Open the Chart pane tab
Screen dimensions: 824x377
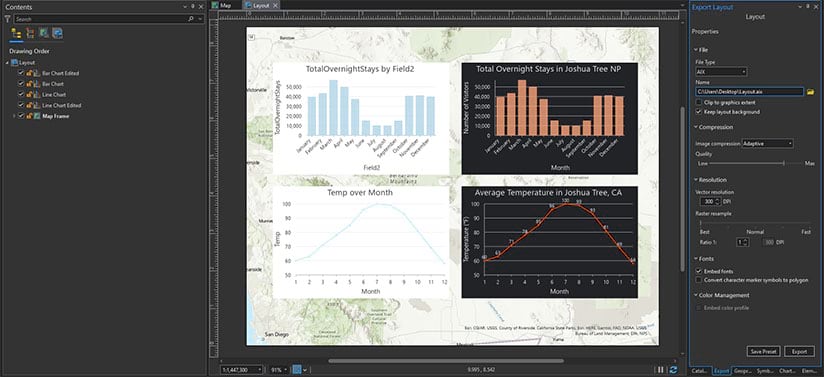tap(787, 371)
